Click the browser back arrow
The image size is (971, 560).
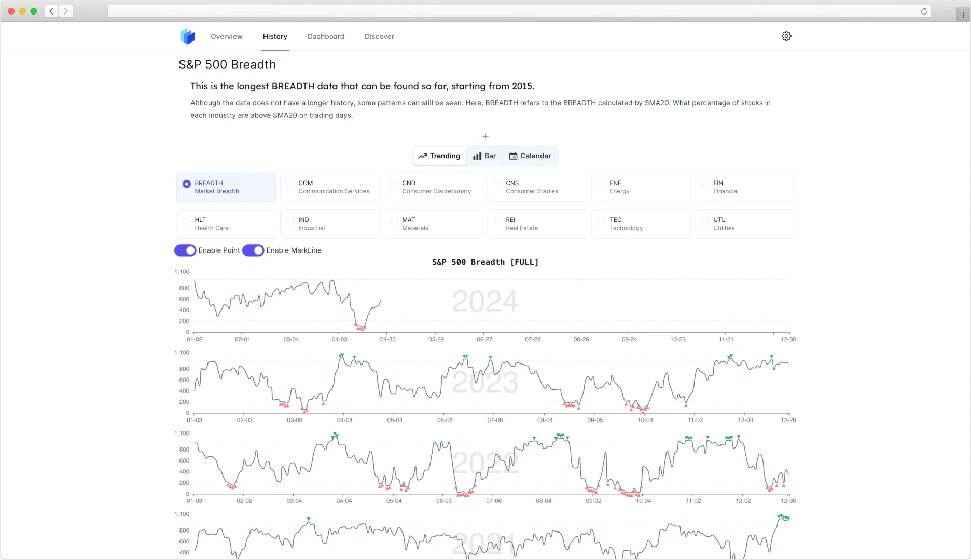(51, 11)
